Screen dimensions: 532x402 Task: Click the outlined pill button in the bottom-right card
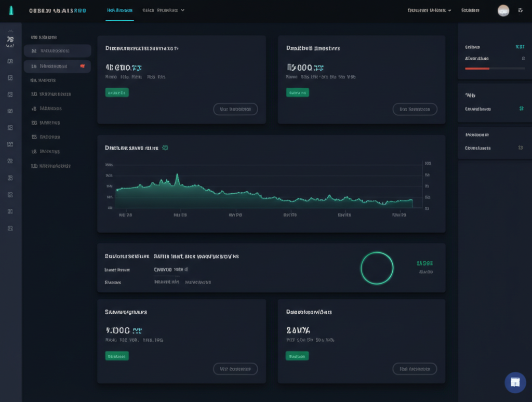[415, 369]
